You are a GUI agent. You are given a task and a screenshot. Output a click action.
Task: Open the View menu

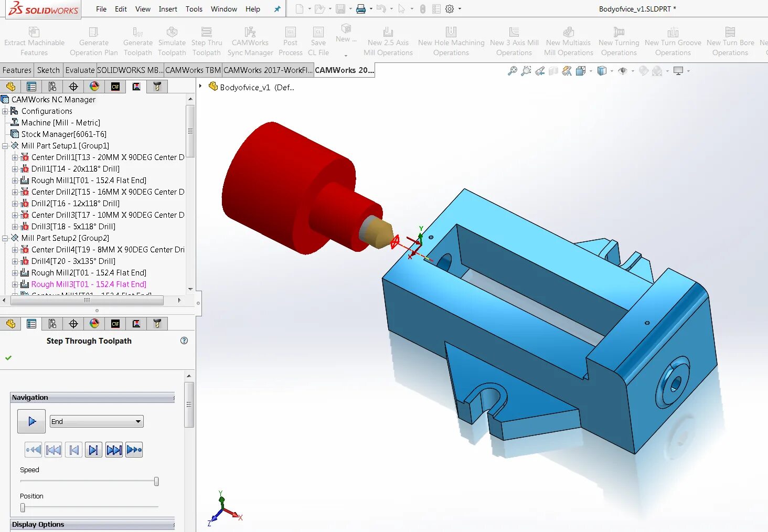pos(143,9)
